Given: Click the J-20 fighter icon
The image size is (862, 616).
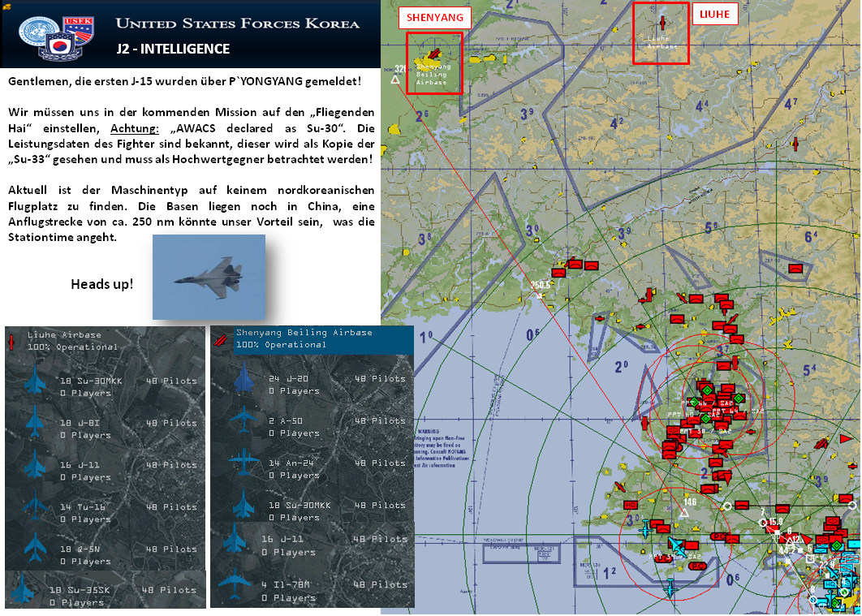Looking at the screenshot, I should [x=244, y=377].
